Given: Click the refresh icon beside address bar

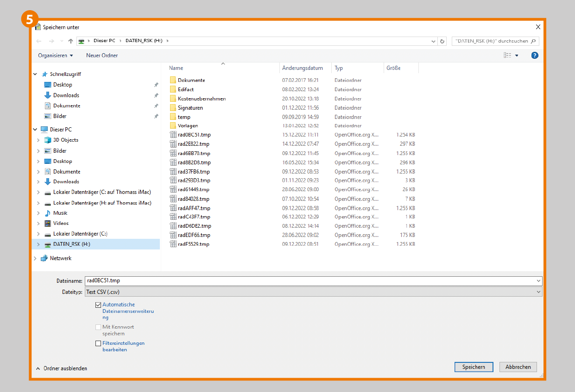Looking at the screenshot, I should click(442, 41).
